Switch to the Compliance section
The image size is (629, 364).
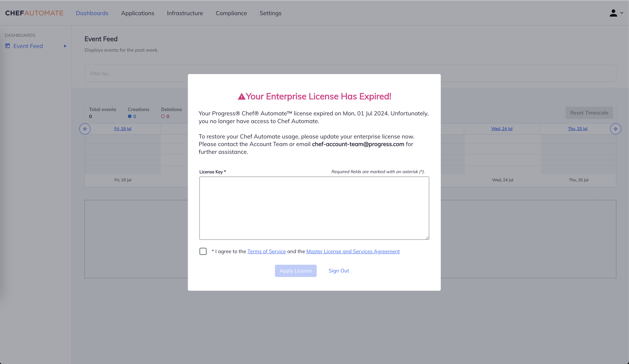click(x=231, y=13)
